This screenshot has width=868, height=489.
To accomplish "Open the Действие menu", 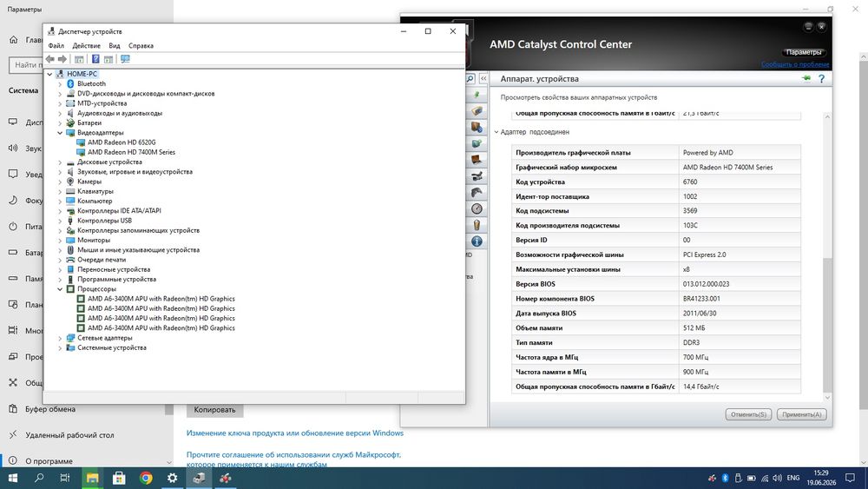I will 86,45.
